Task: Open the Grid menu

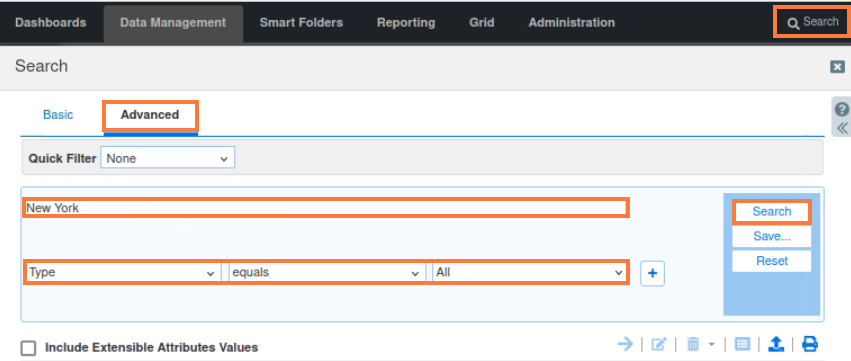Action: tap(482, 23)
